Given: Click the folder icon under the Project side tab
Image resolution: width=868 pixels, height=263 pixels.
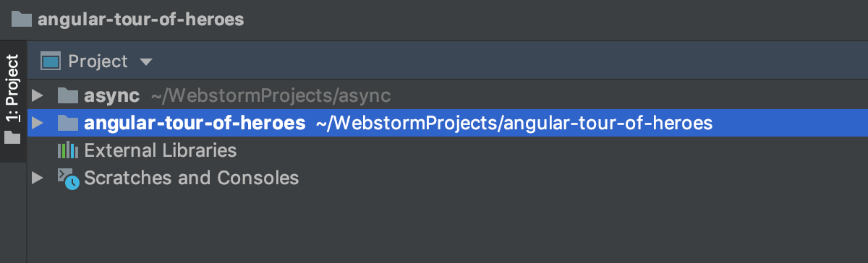Looking at the screenshot, I should (x=12, y=137).
